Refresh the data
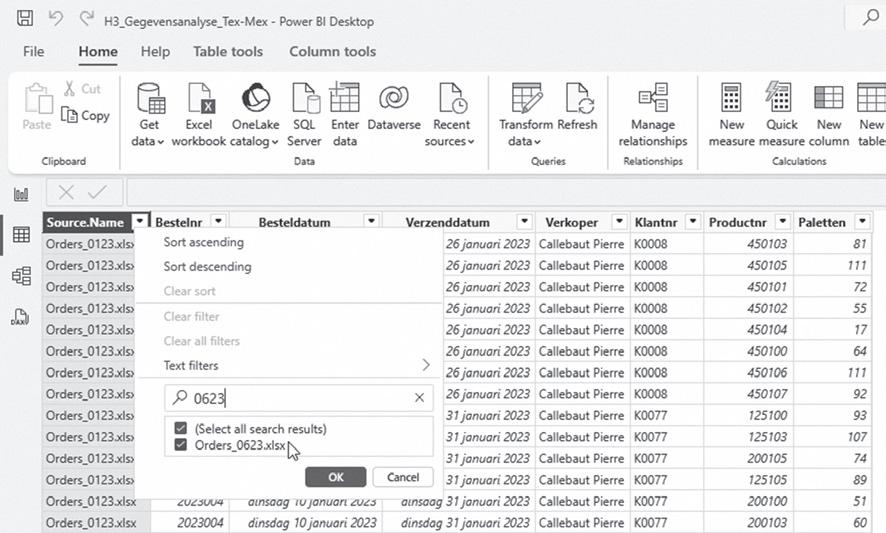The height and width of the screenshot is (533, 886). (x=577, y=107)
